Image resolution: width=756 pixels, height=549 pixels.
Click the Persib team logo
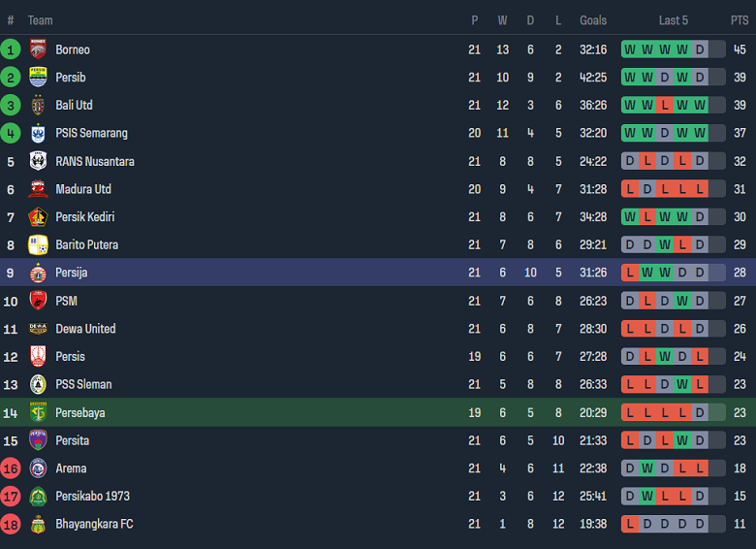38,78
